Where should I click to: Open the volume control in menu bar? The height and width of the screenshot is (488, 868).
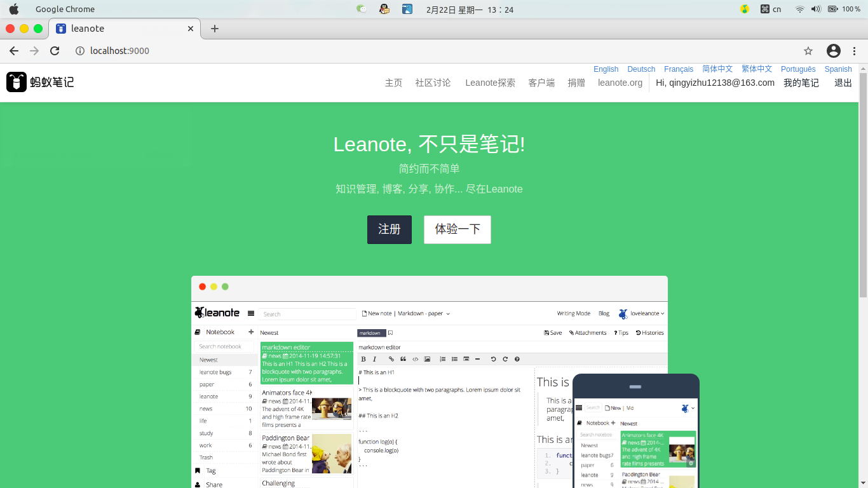point(816,9)
